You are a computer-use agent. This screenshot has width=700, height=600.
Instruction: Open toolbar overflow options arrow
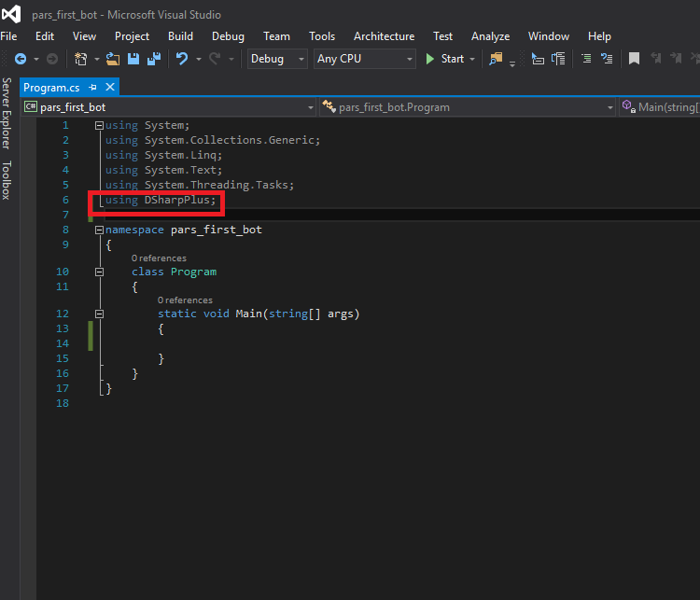tap(512, 64)
